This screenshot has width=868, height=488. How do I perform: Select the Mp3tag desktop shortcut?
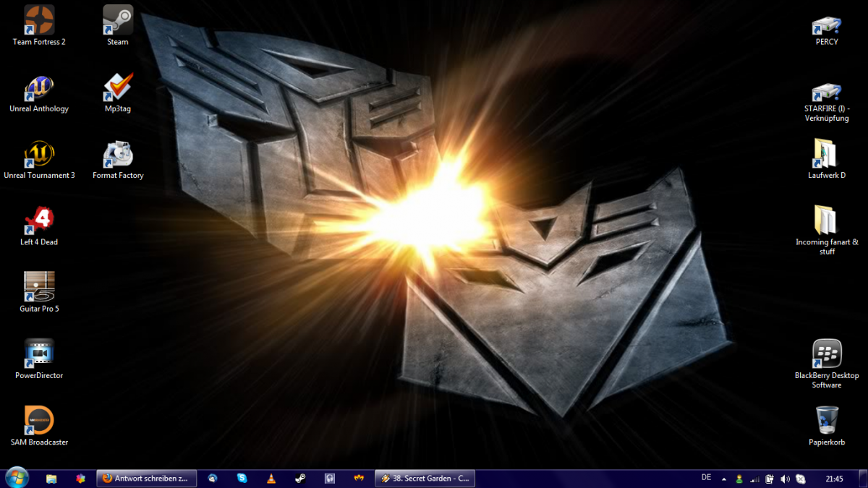(x=118, y=87)
